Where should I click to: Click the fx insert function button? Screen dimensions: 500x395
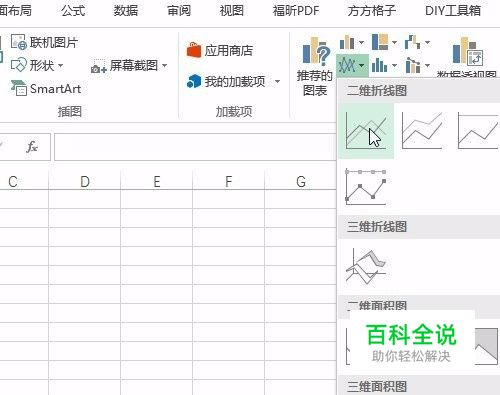coord(32,146)
